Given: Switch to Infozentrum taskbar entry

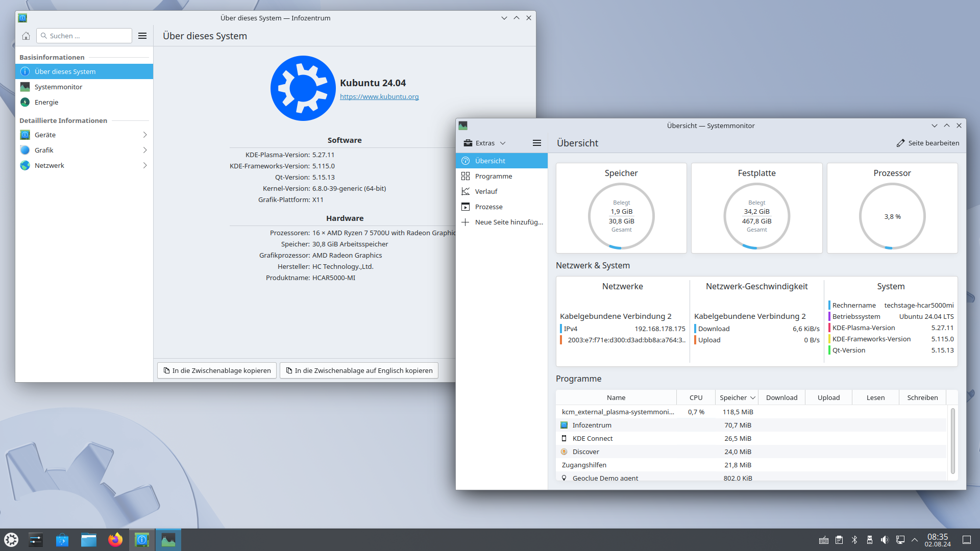Looking at the screenshot, I should tap(142, 540).
